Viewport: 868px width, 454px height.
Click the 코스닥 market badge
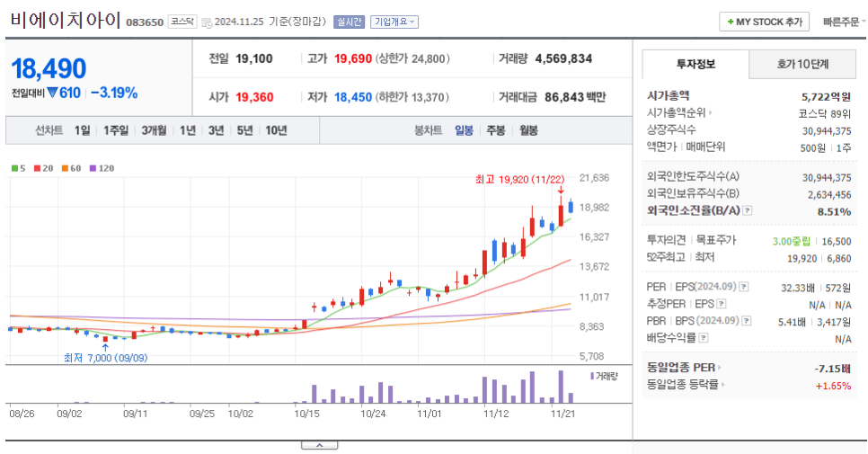(182, 22)
